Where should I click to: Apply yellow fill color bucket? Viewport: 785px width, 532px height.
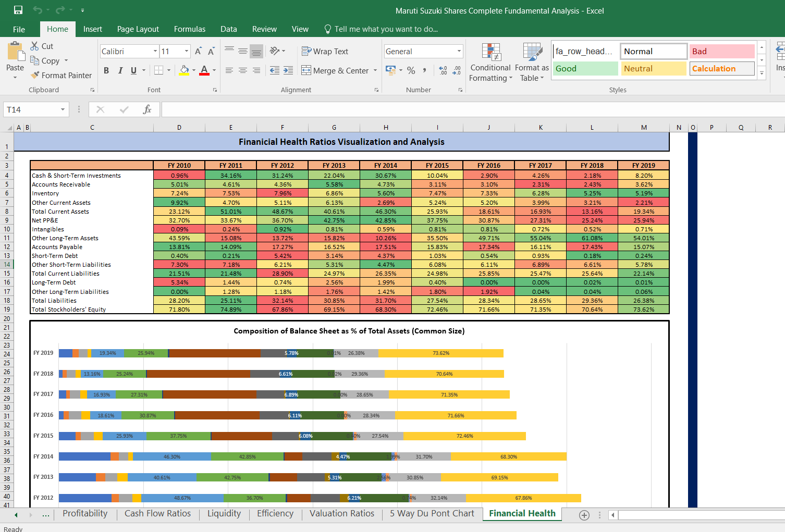184,70
